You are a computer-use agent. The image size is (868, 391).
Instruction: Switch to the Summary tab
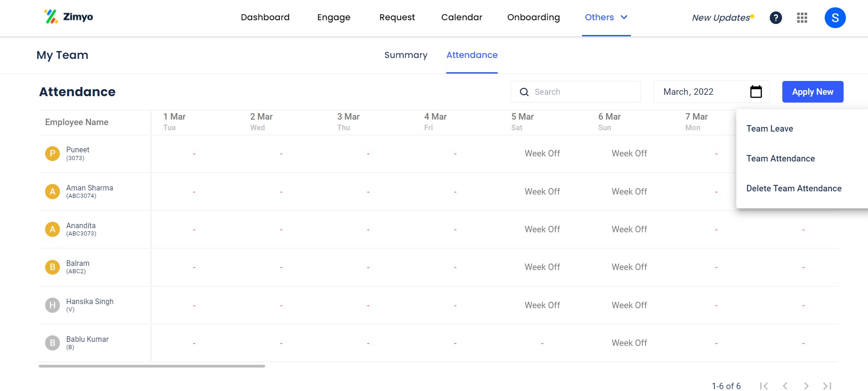coord(406,55)
